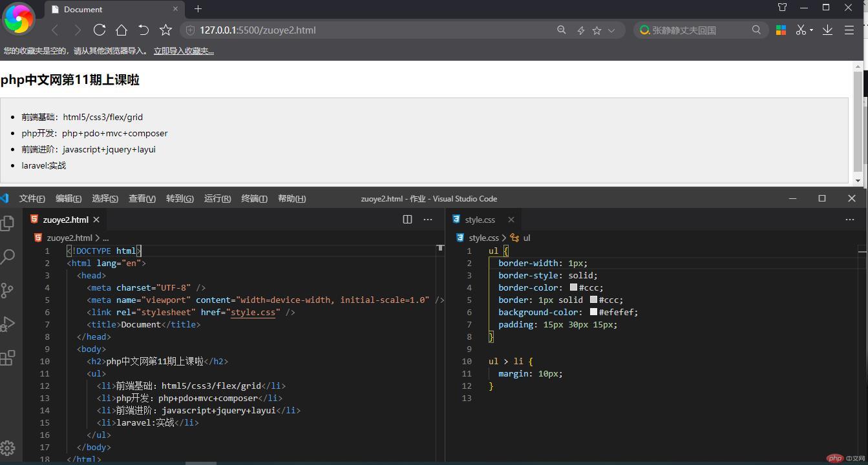Open the 转到(G) menu

(x=180, y=198)
